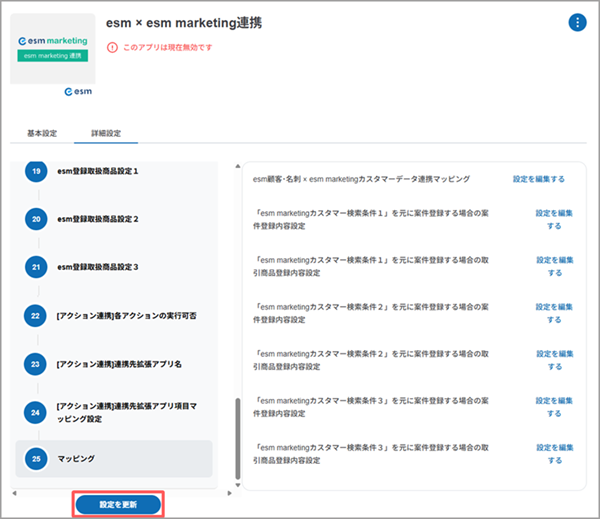Edit カスタマー検索条件３ 案件登録内容設定

coord(554,406)
